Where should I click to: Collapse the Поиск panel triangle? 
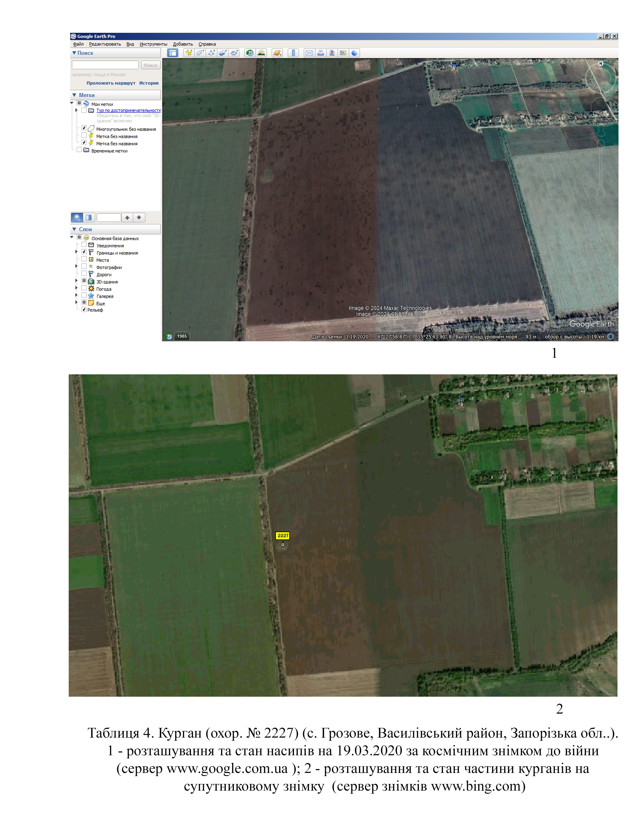tap(74, 53)
